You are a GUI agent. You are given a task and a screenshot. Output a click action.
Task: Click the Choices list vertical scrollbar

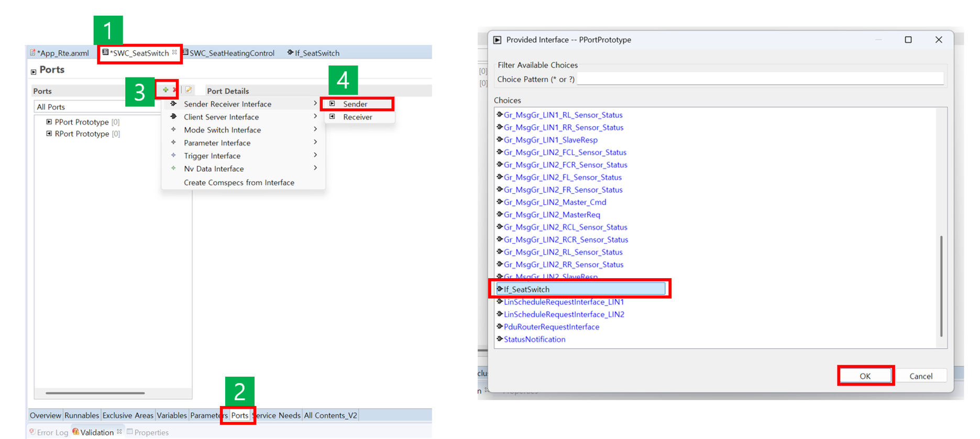tap(941, 286)
